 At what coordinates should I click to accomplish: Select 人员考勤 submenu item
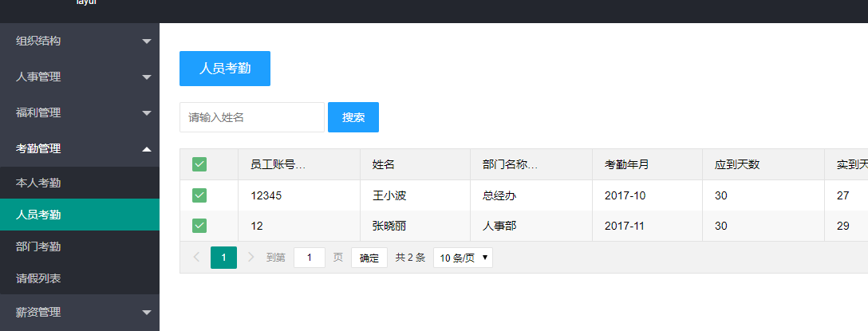pos(80,215)
